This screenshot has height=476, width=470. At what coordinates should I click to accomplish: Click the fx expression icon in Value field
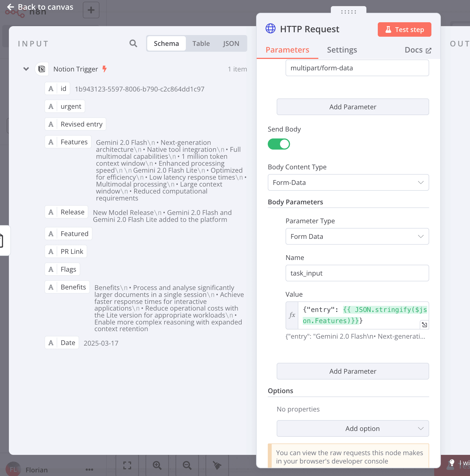[x=292, y=315]
